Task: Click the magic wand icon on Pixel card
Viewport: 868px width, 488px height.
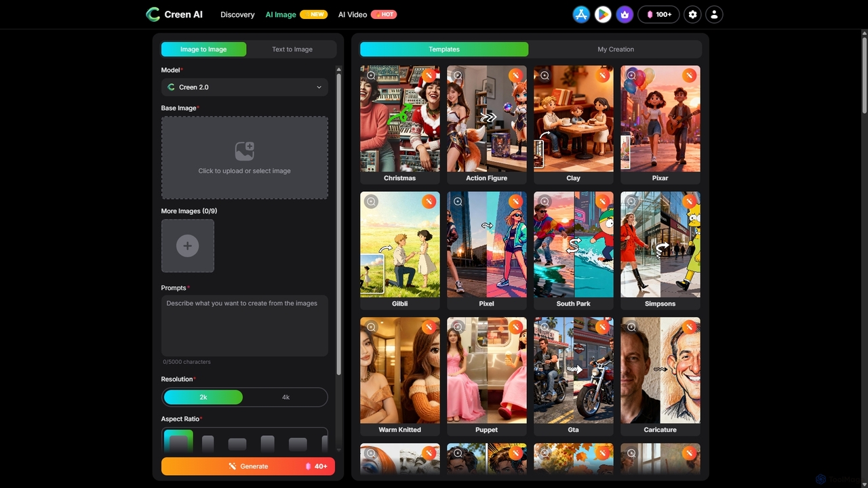Action: click(x=515, y=201)
